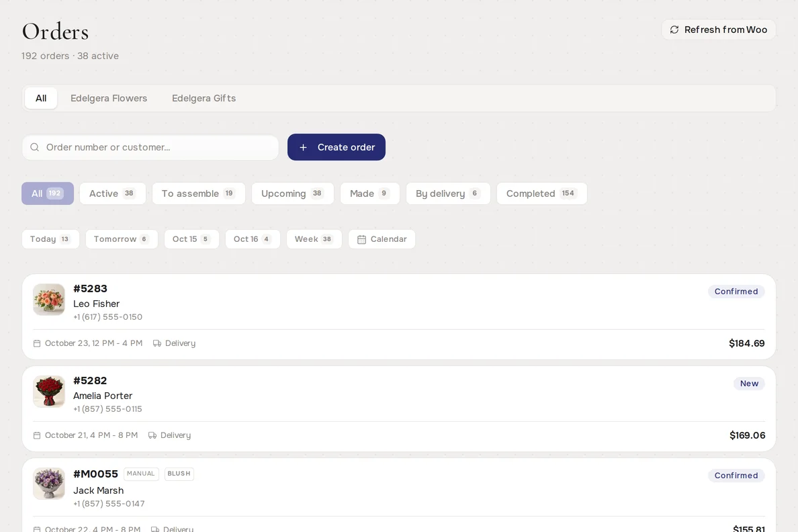The width and height of the screenshot is (798, 532).
Task: Click the Confirmed status badge on order #5283
Action: click(x=736, y=292)
